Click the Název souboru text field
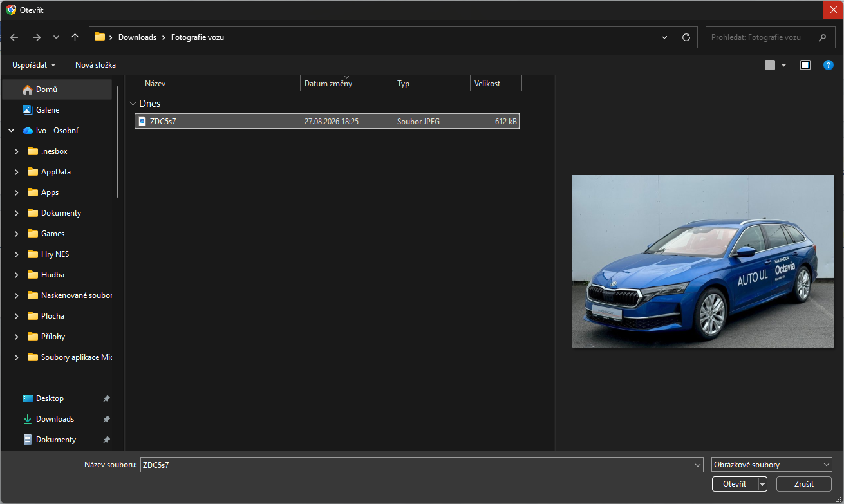The image size is (844, 504). (422, 465)
